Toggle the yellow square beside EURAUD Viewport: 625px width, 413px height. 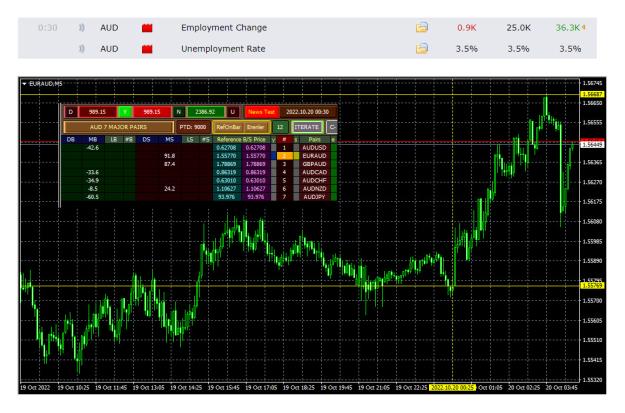296,156
